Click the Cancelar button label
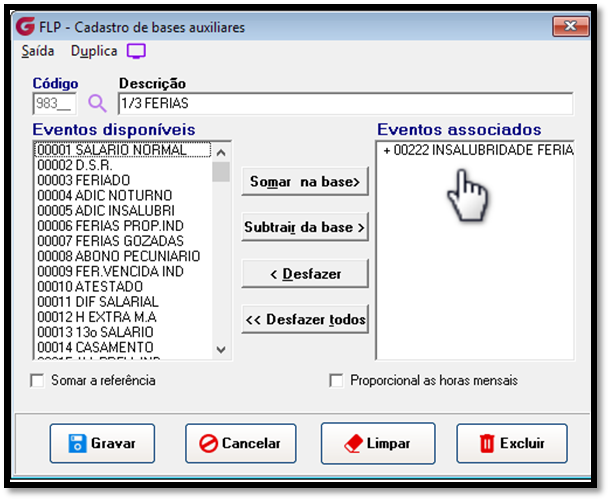Screen dimensions: 610x501 [x=251, y=443]
